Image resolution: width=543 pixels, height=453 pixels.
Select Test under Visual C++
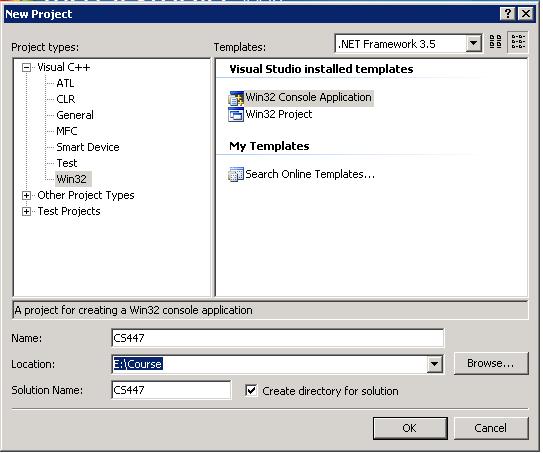click(66, 163)
